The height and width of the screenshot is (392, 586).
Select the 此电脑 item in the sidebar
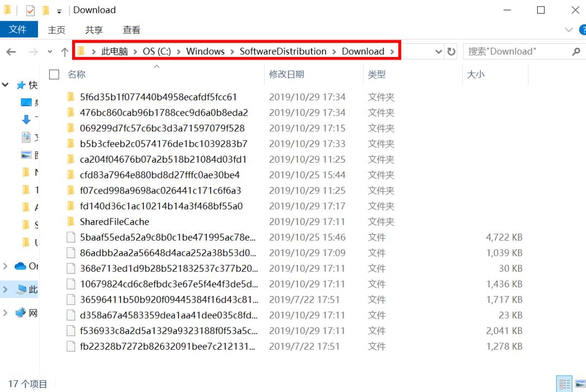(31, 289)
